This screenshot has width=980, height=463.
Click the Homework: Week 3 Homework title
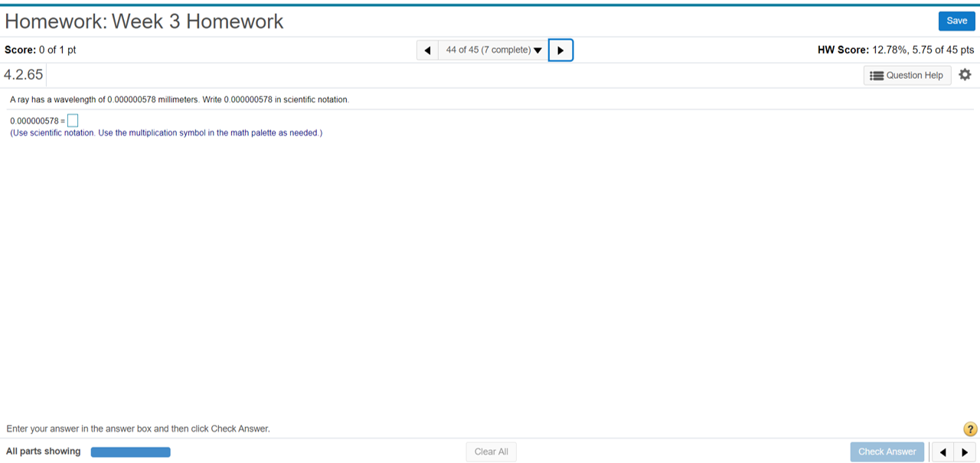144,21
